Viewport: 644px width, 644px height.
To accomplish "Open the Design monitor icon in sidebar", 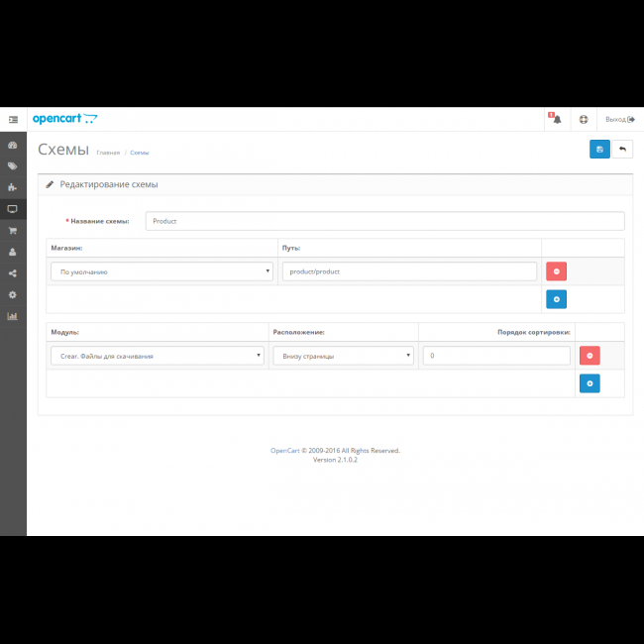I will 13,209.
